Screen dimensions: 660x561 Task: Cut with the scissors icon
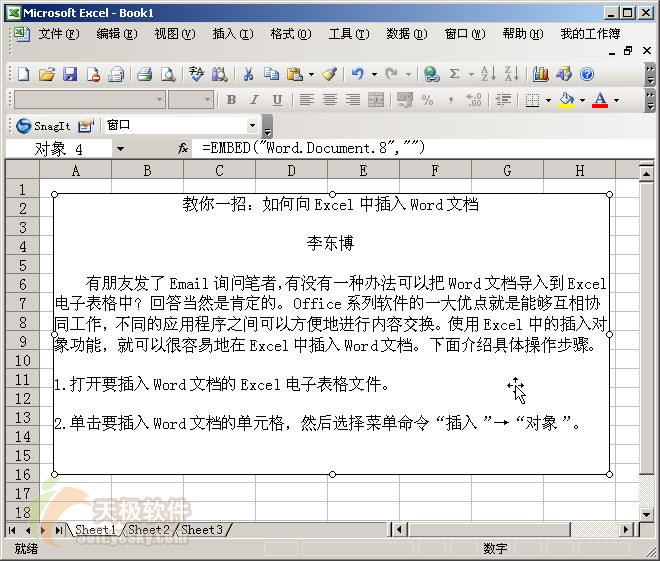tap(248, 74)
